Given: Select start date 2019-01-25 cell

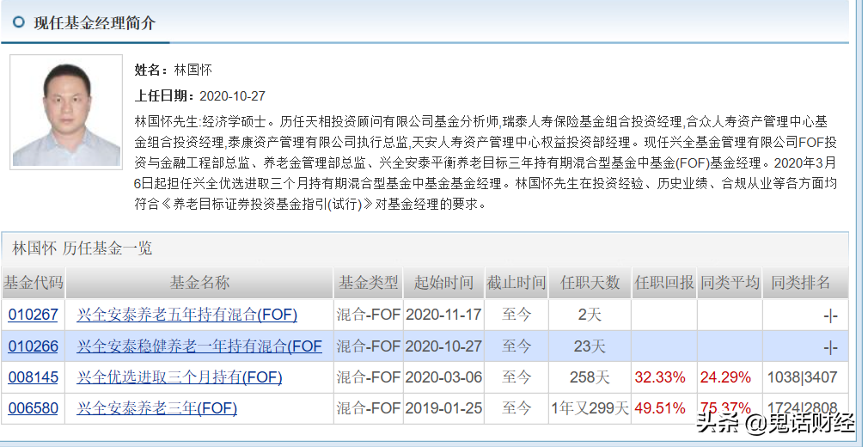Looking at the screenshot, I should [444, 408].
